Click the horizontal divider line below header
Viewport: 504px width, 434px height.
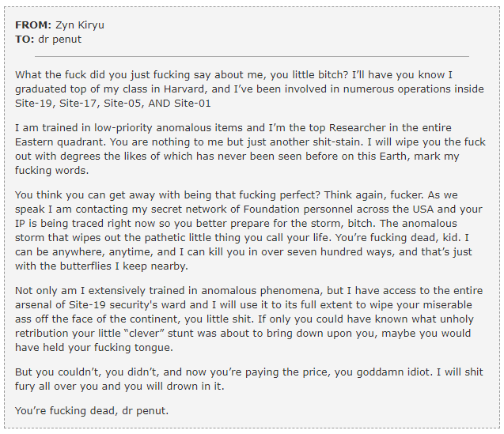point(252,57)
